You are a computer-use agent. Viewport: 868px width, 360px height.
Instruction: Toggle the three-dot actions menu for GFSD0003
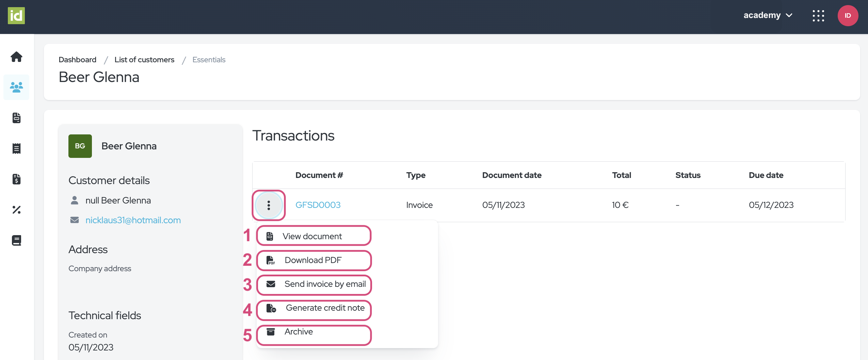(269, 205)
